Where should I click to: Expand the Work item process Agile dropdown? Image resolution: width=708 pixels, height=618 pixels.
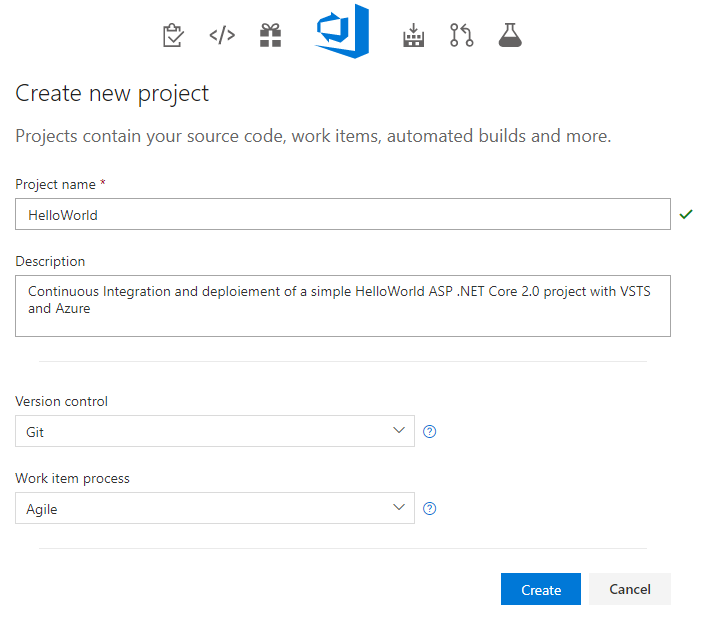pyautogui.click(x=215, y=508)
